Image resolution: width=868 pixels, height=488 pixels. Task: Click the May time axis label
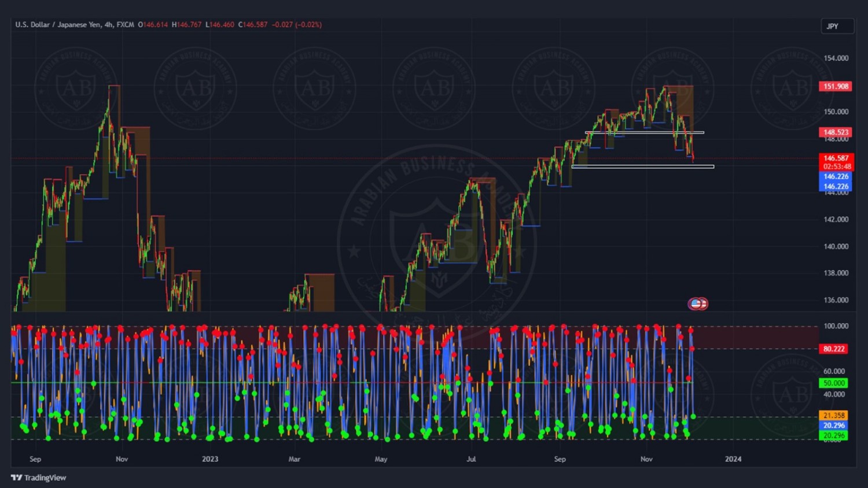tap(381, 459)
